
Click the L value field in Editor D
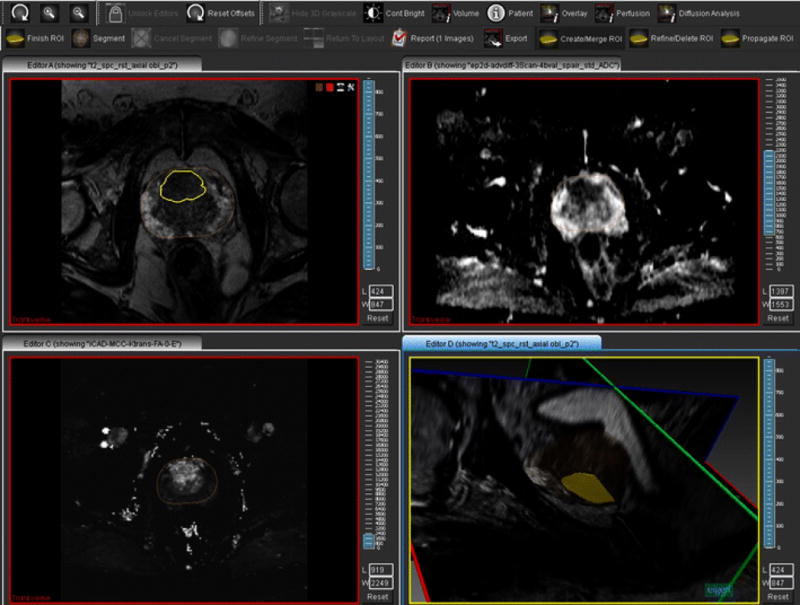pos(780,570)
